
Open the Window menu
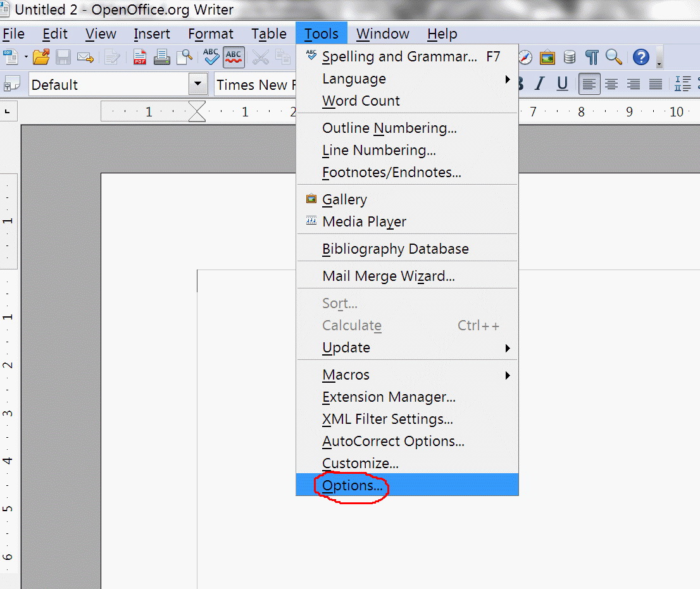pos(382,34)
